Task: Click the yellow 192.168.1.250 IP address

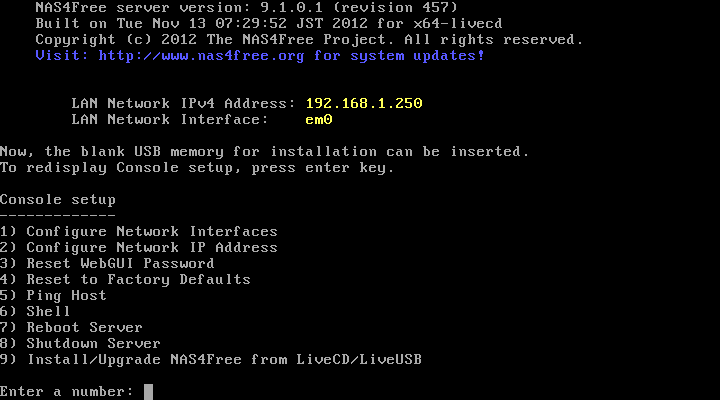Action: (364, 103)
